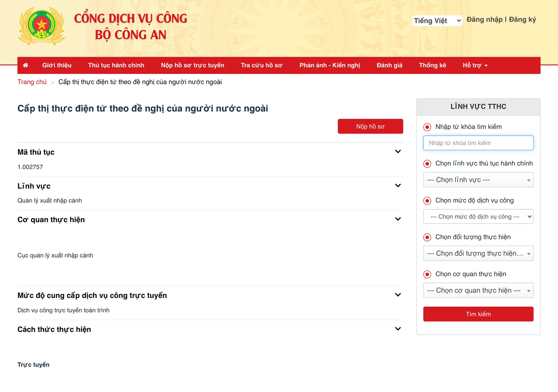
Task: Open 'Tra cứu hồ sơ' menu item
Action: 262,65
